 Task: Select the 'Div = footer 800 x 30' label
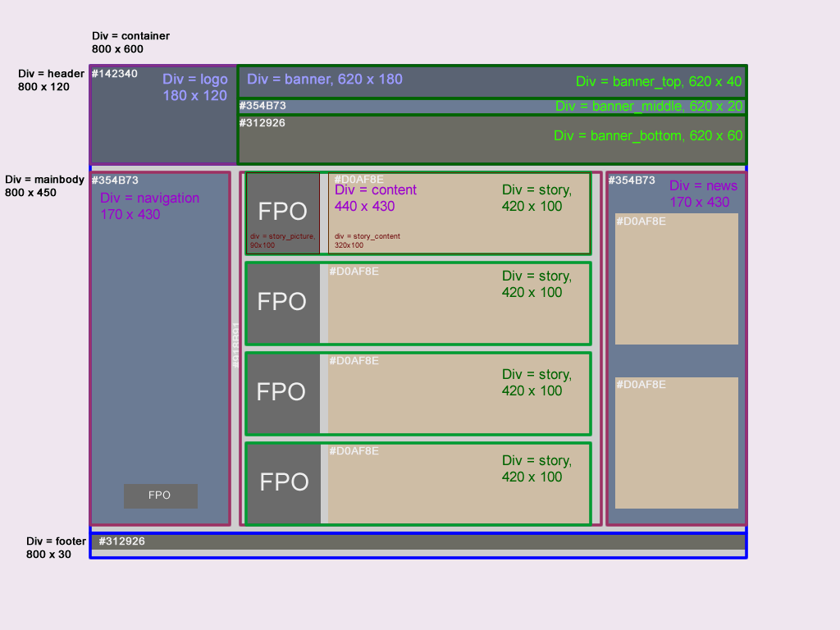(x=56, y=547)
